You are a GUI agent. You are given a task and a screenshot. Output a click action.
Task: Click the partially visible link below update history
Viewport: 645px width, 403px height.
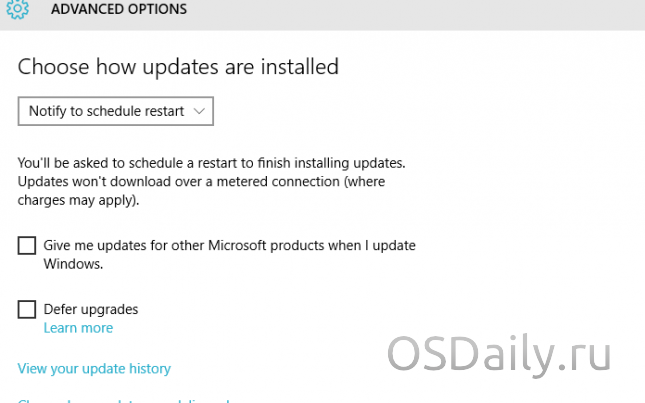click(124, 399)
